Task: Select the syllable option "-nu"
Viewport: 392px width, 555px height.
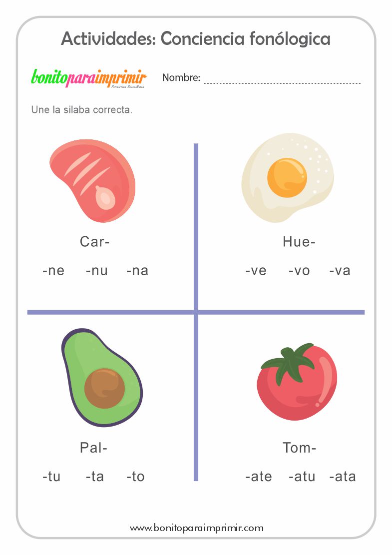Action: point(97,271)
